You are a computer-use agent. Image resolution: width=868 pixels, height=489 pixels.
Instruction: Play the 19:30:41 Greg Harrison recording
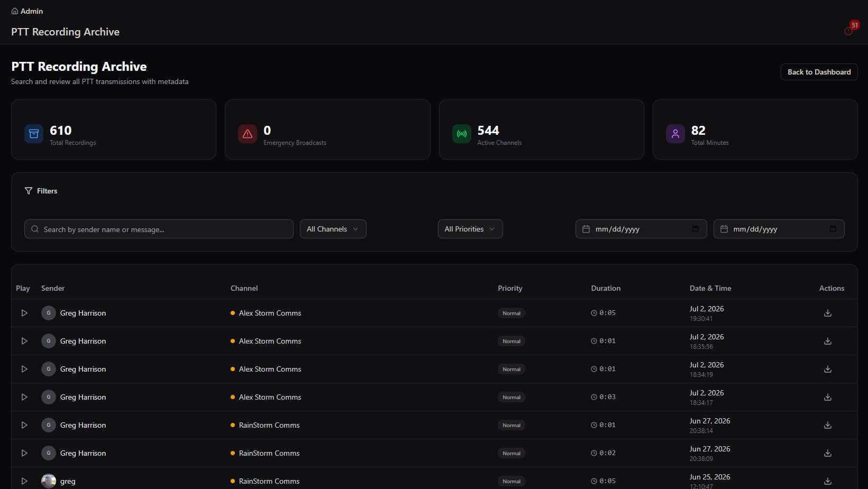click(x=24, y=313)
